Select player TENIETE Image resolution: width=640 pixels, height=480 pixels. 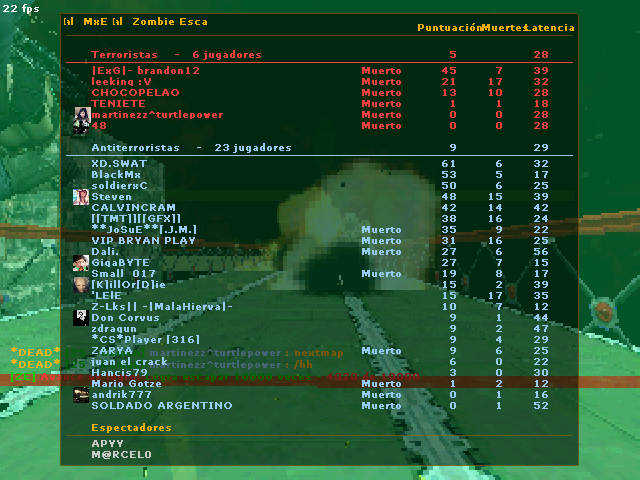(x=118, y=104)
